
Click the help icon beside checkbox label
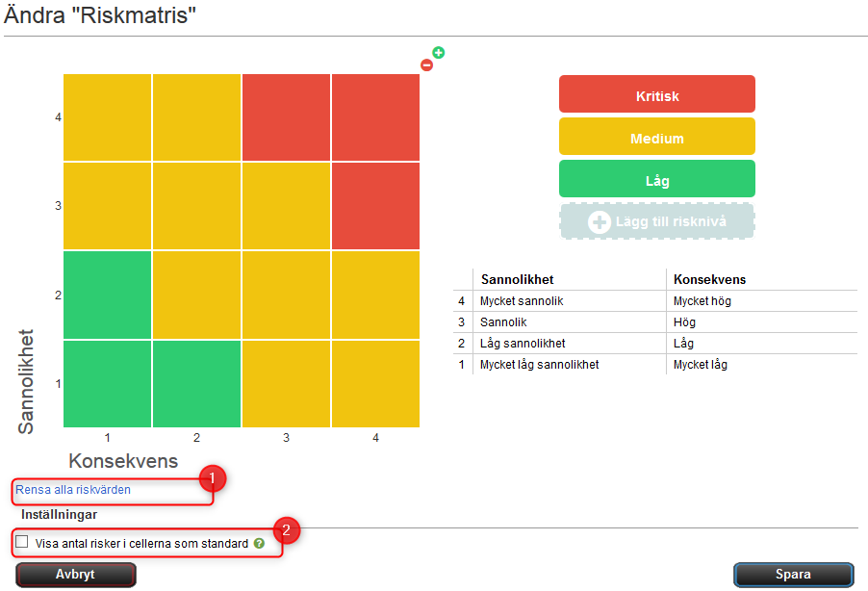pos(259,543)
